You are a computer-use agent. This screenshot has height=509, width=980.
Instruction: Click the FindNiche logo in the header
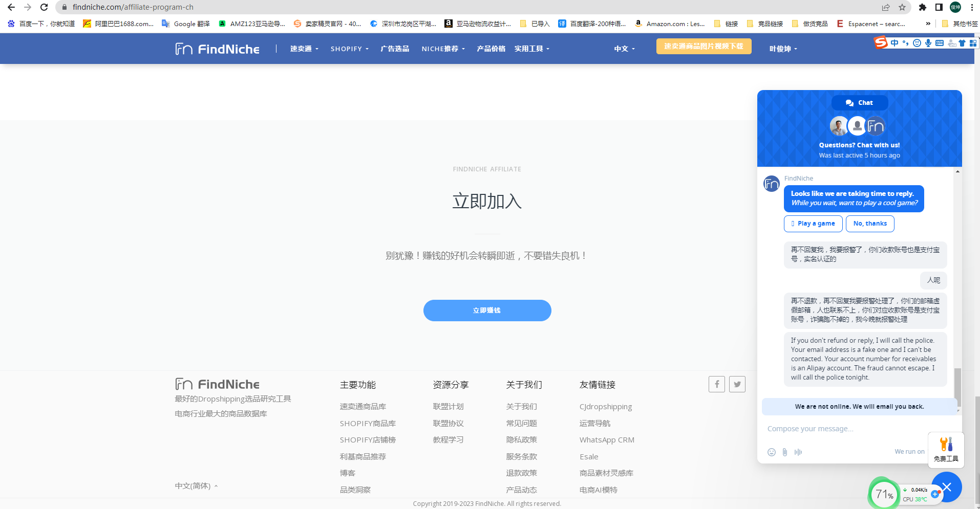217,49
